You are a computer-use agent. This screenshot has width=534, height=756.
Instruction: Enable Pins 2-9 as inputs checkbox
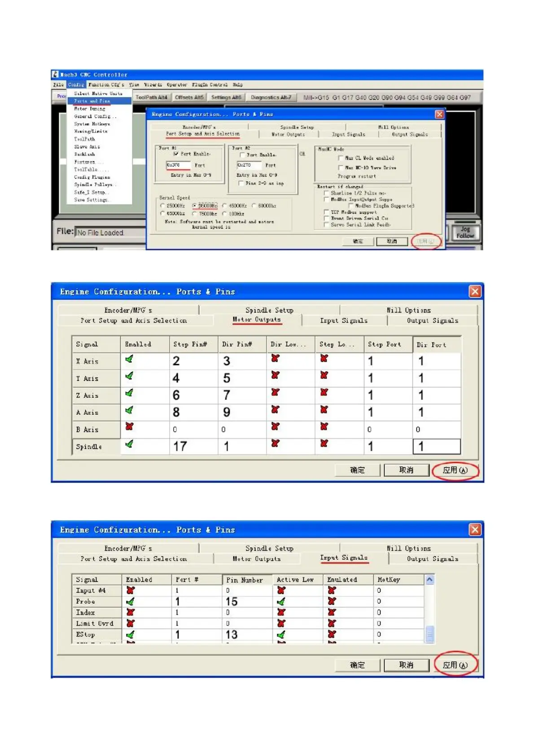[x=241, y=184]
